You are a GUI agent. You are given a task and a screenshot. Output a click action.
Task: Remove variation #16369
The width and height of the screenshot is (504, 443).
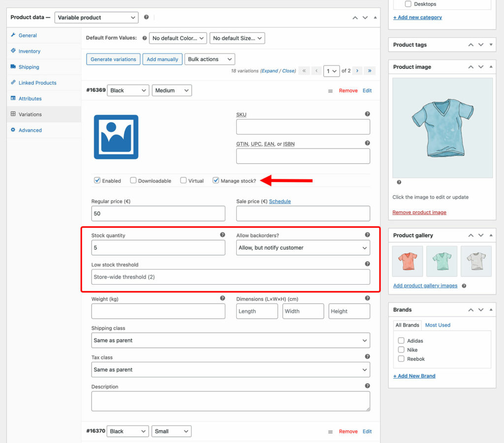[348, 90]
